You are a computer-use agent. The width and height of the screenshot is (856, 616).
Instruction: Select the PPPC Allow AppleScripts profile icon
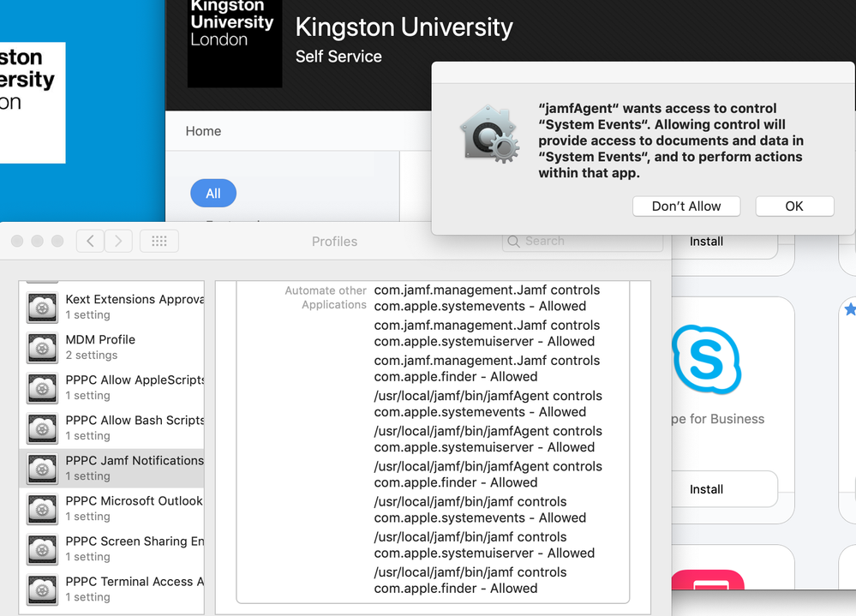pos(43,388)
